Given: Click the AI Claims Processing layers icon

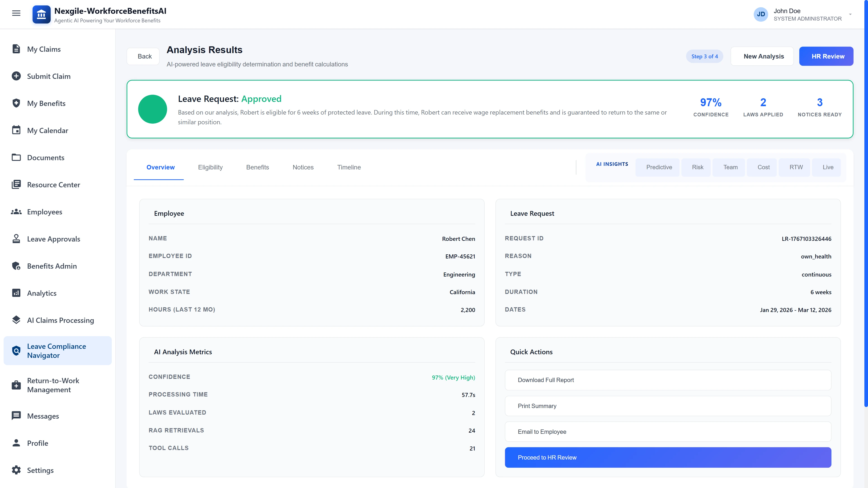Looking at the screenshot, I should (17, 320).
